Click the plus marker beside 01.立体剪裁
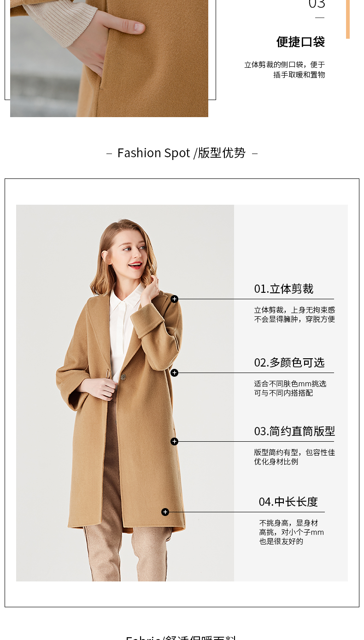This screenshot has width=364, height=640. (x=174, y=299)
